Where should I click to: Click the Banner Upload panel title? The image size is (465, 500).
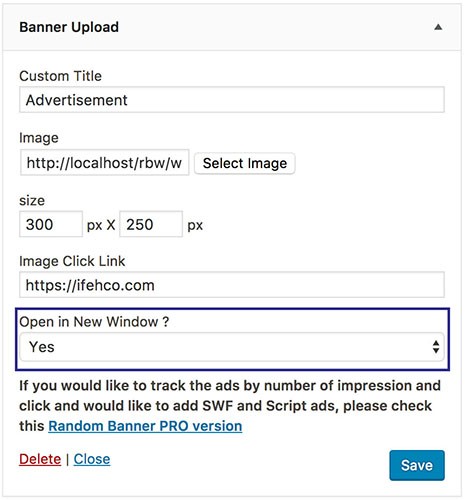coord(69,27)
